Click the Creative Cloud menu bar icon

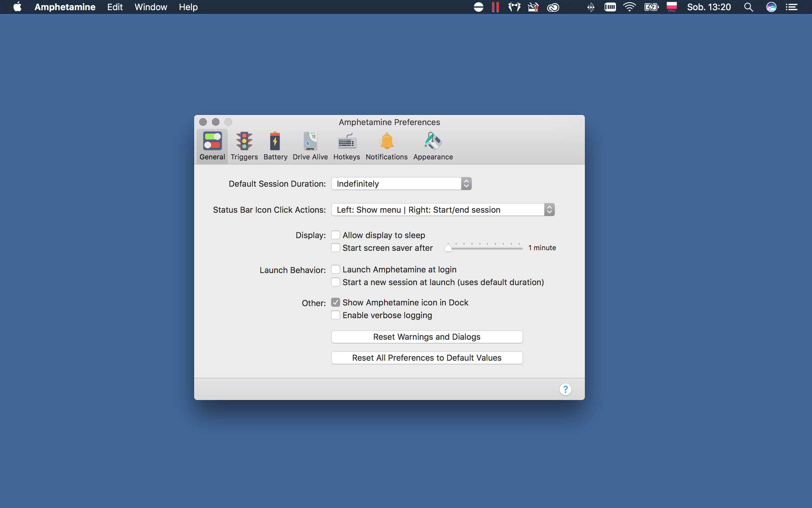coord(553,7)
